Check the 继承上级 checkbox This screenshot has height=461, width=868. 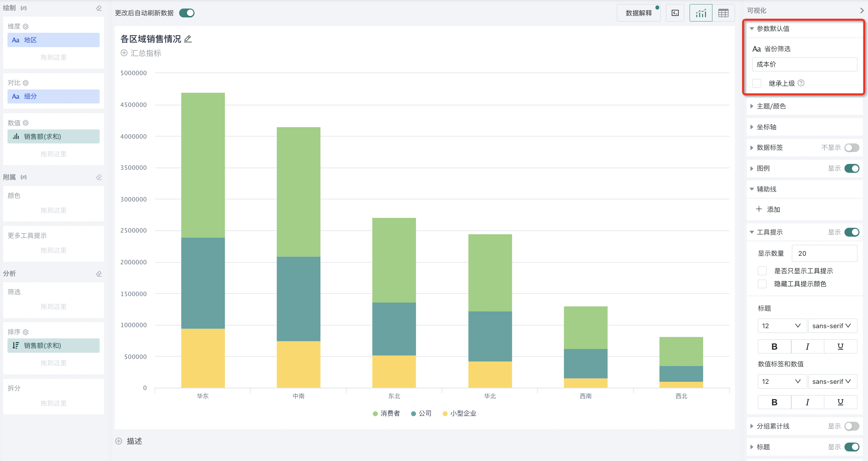pos(757,83)
